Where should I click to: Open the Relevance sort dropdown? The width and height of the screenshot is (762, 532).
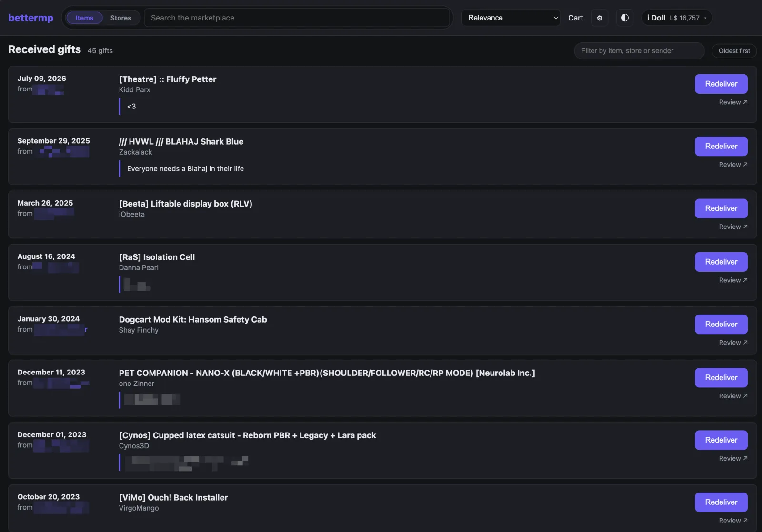511,18
